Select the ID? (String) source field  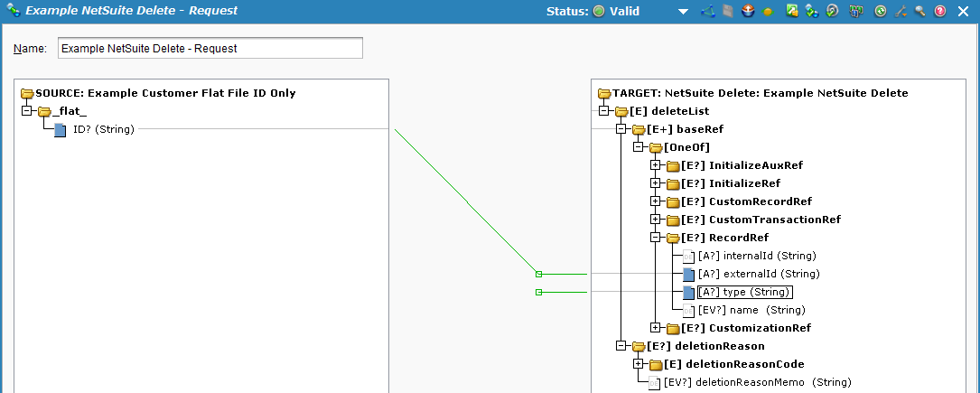pos(103,129)
